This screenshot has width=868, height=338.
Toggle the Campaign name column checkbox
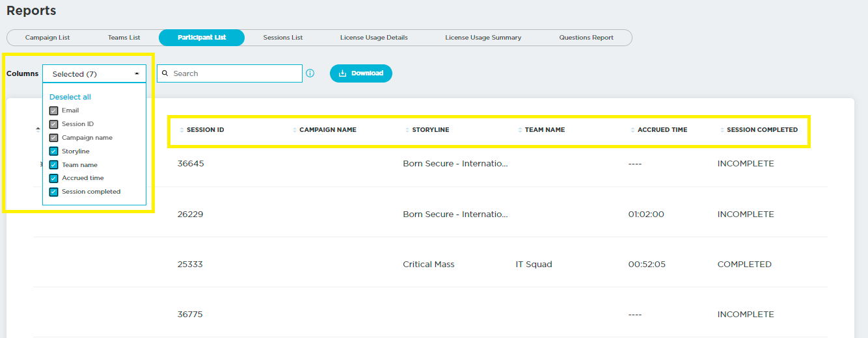pyautogui.click(x=54, y=138)
